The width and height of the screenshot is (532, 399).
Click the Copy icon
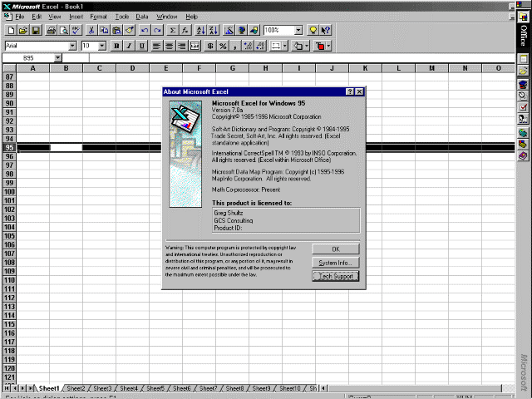pos(104,31)
